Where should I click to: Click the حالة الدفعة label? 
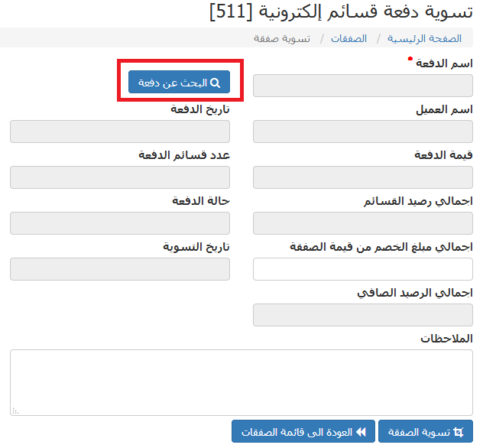point(201,201)
